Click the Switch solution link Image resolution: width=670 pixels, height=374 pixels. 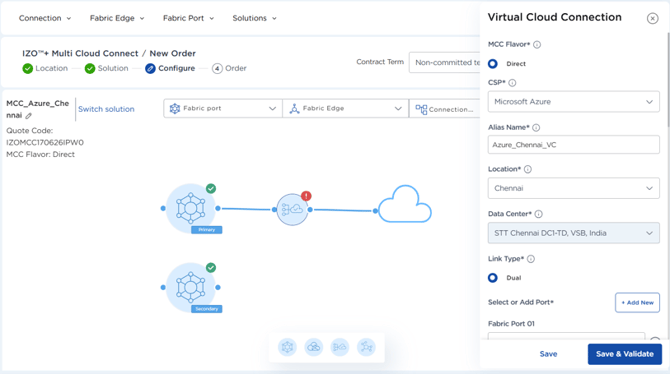pyautogui.click(x=106, y=109)
